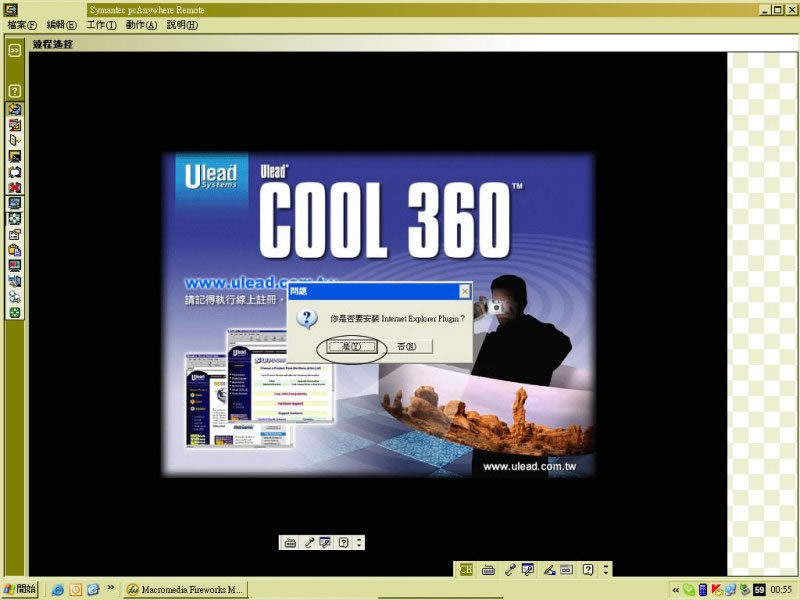800x600 pixels.
Task: Click the green tray icon left of 59
Action: (x=744, y=590)
